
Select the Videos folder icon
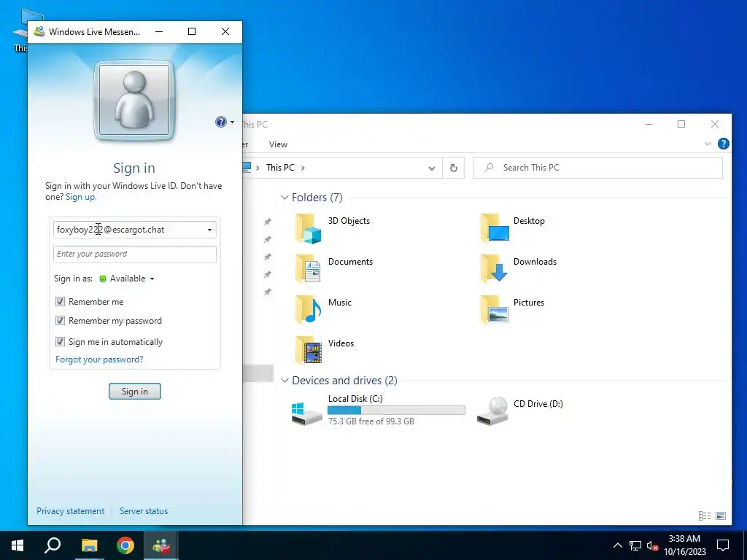click(307, 350)
